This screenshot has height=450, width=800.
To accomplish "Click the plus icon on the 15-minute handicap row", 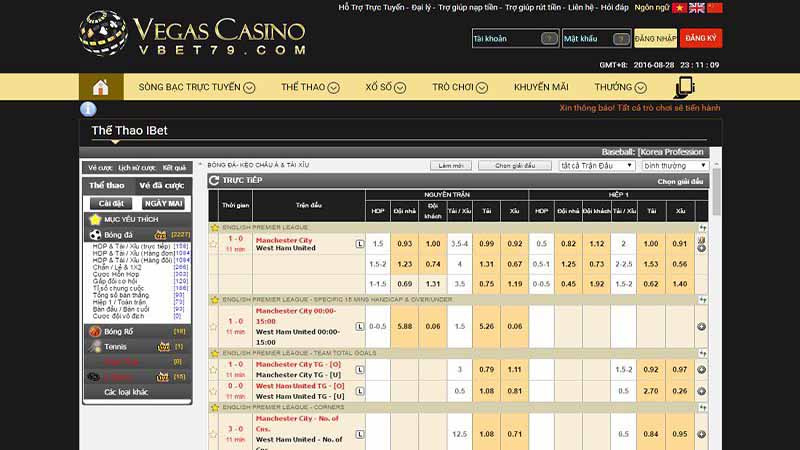I will 701,326.
